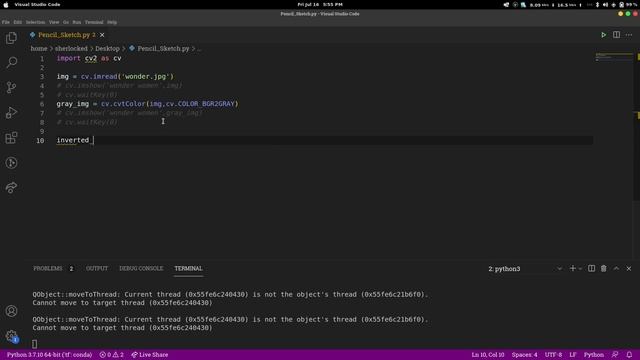Open the Explorer view in activity bar

[11, 38]
